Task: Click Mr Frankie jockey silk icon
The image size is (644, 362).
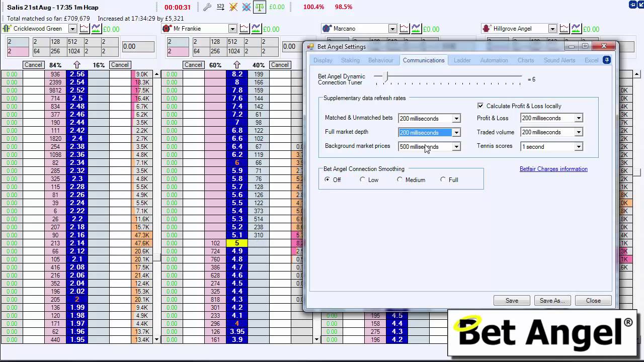Action: 167,29
